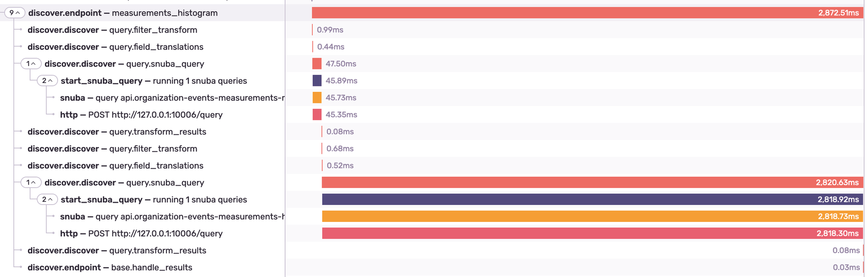Open the base.handle_results span row
Image resolution: width=868 pixels, height=277 pixels.
[110, 267]
